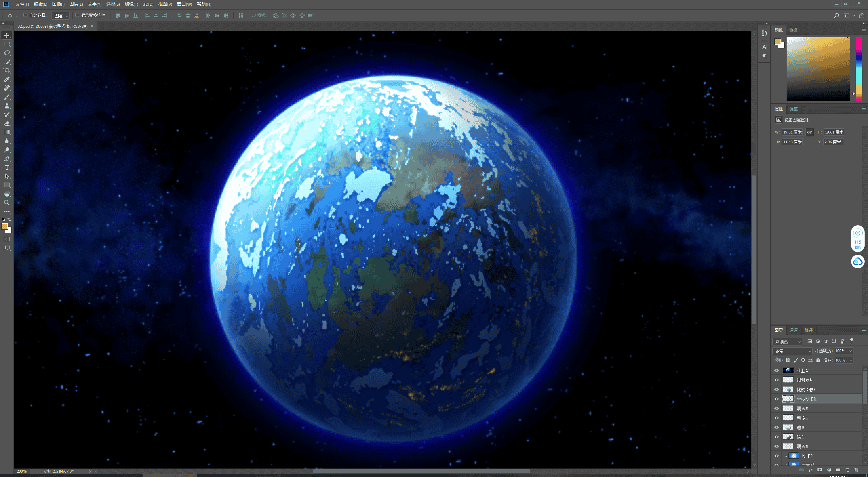Switch to the 路径 tab
868x477 pixels.
click(x=809, y=330)
